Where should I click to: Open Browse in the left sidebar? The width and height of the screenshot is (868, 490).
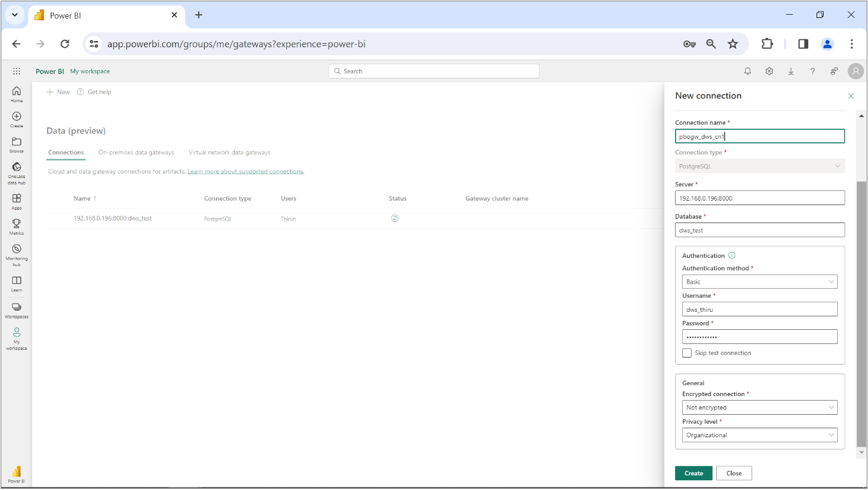point(17,145)
